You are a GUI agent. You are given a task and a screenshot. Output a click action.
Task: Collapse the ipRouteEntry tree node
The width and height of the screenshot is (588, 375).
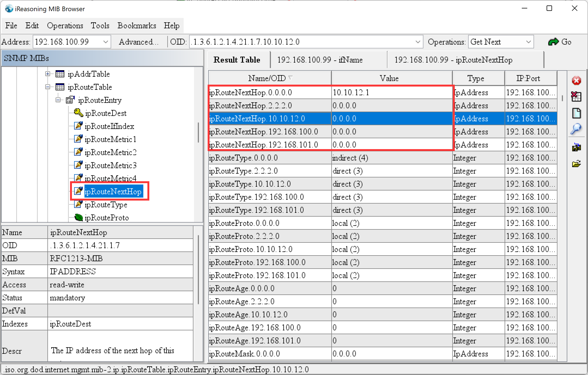pos(58,100)
